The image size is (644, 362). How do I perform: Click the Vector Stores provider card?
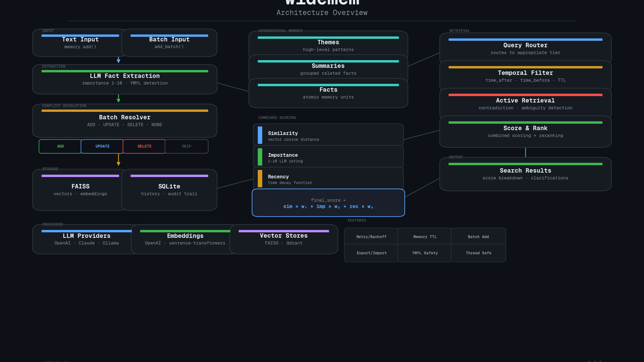(284, 239)
